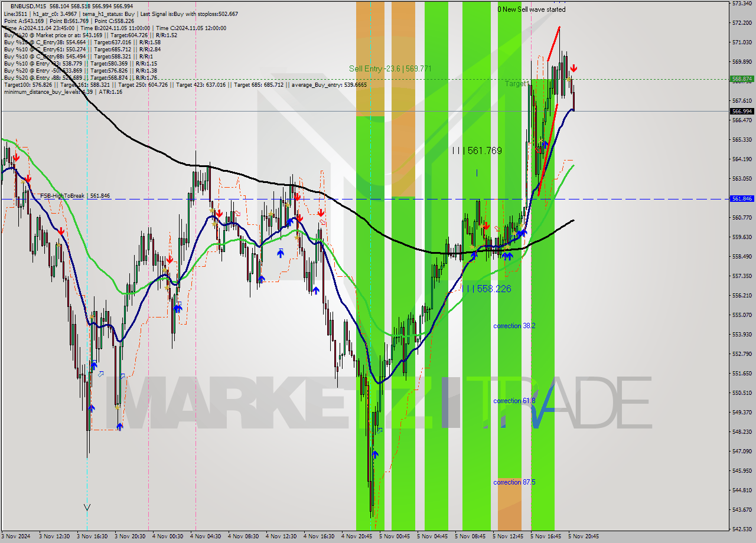756x543 pixels.
Task: Click the 555.070 price axis label
Action: [x=742, y=315]
